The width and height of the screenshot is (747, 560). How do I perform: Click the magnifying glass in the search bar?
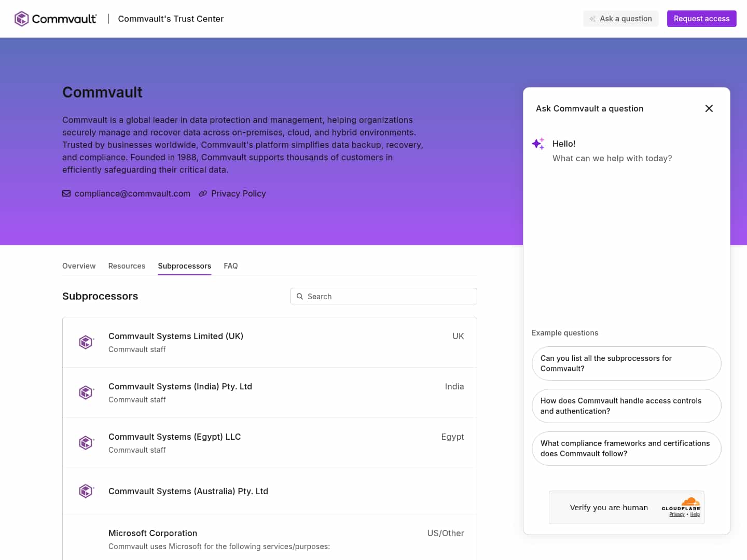tap(300, 296)
